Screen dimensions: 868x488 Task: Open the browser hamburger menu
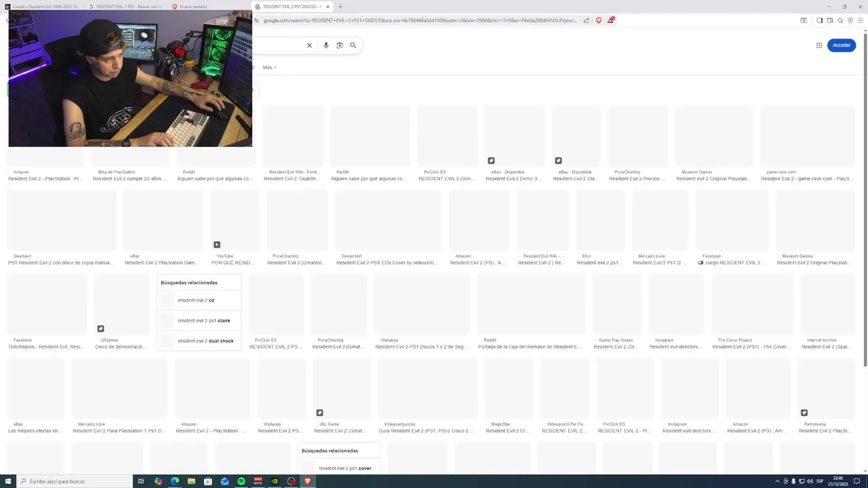(x=861, y=20)
